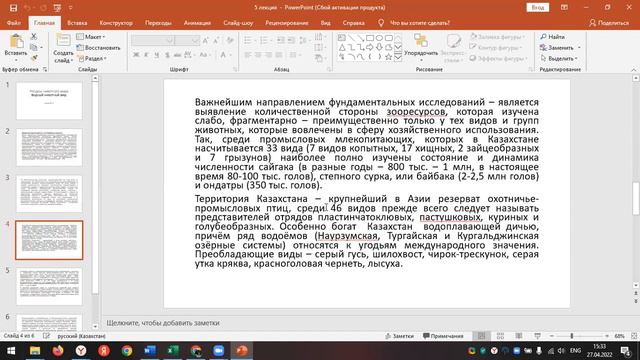
Task: Select slide 2 thumbnail
Action: pos(49,147)
